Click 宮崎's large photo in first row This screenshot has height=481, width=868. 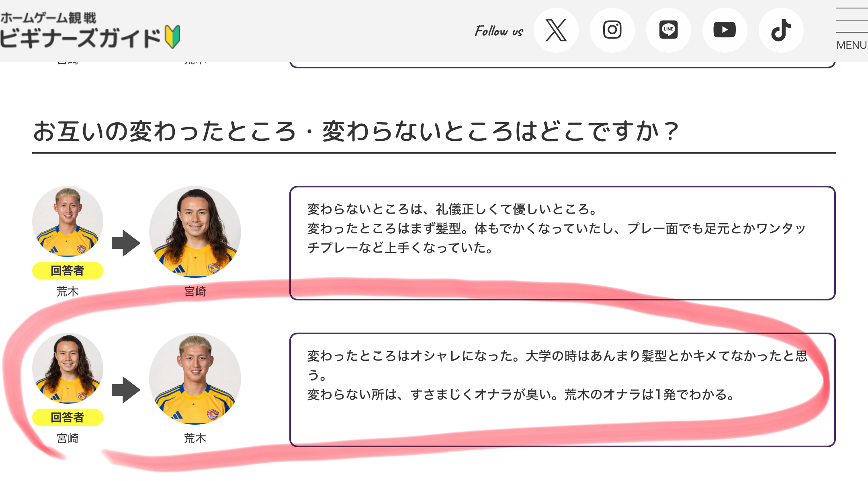click(x=195, y=232)
